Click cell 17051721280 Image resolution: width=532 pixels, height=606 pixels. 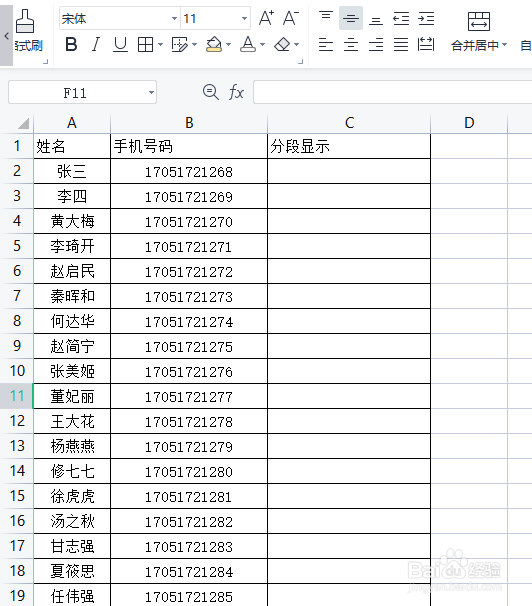(189, 472)
